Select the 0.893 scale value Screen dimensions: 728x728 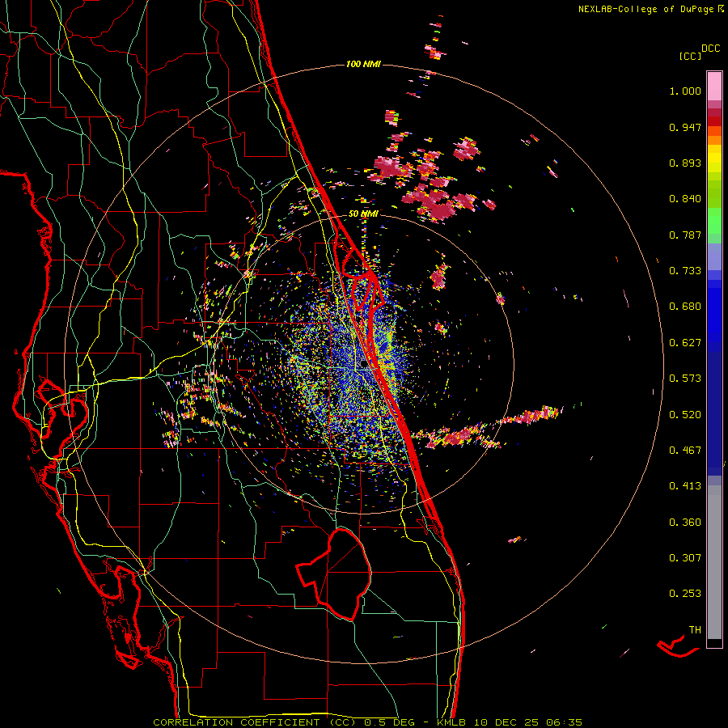(x=685, y=163)
